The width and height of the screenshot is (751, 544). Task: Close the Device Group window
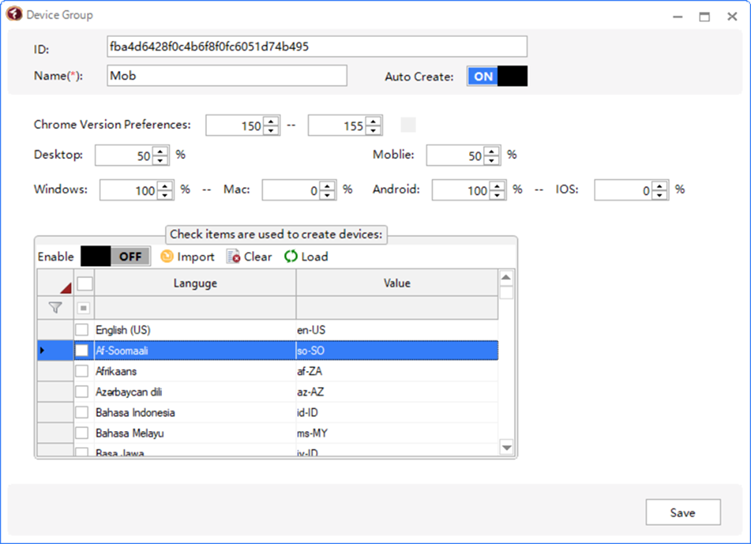coord(732,17)
